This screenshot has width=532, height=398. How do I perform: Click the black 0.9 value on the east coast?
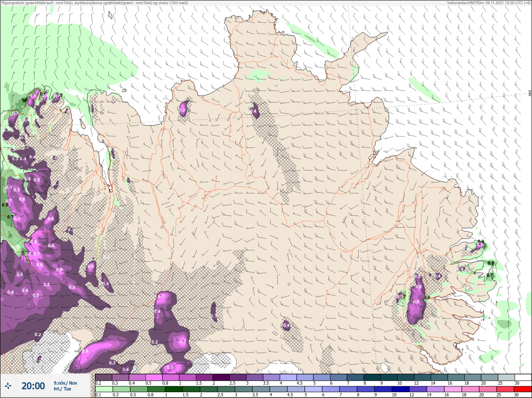click(x=481, y=241)
